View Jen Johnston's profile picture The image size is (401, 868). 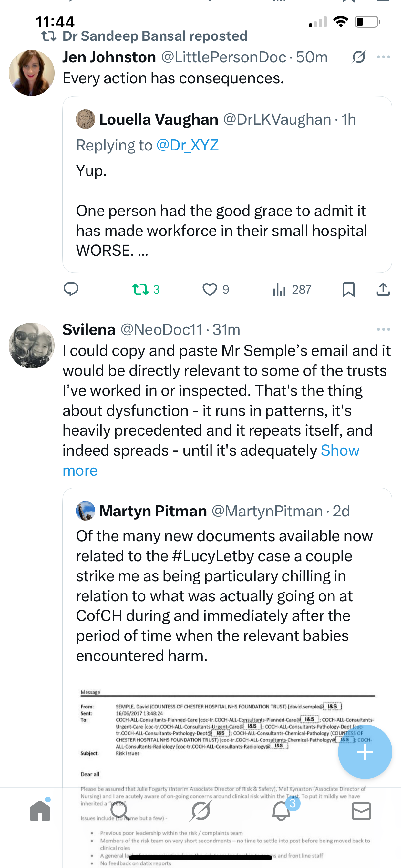32,73
